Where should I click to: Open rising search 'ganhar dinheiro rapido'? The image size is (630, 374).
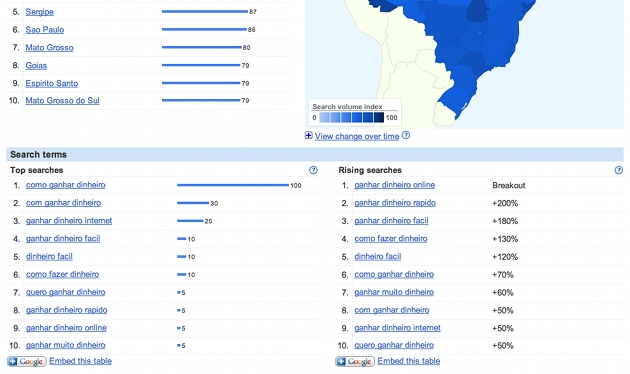tap(395, 202)
